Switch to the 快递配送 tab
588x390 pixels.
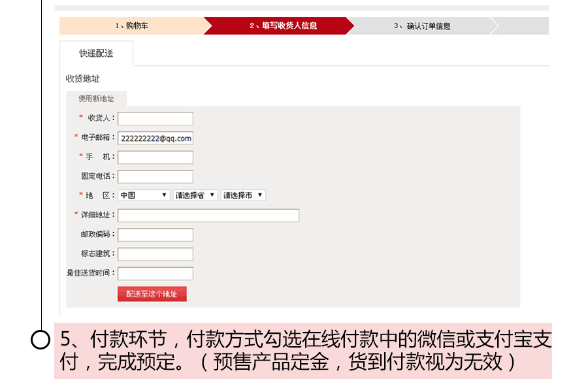(96, 54)
